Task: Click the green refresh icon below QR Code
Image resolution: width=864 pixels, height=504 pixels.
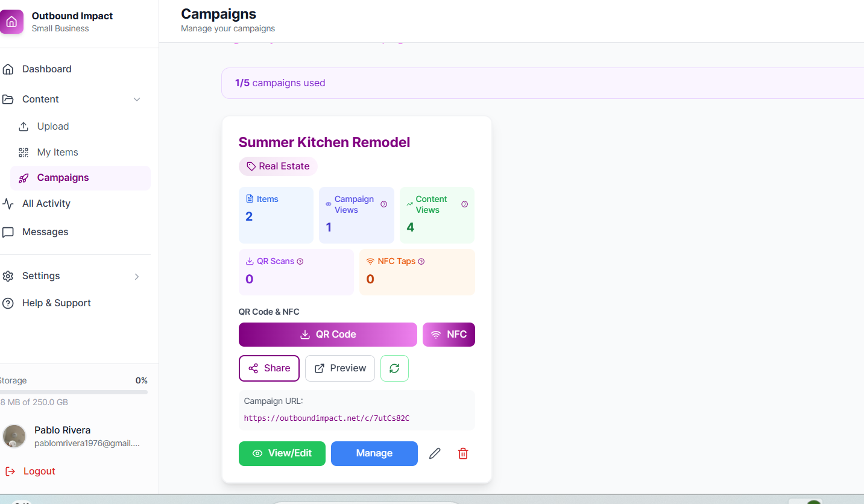Action: (x=394, y=368)
